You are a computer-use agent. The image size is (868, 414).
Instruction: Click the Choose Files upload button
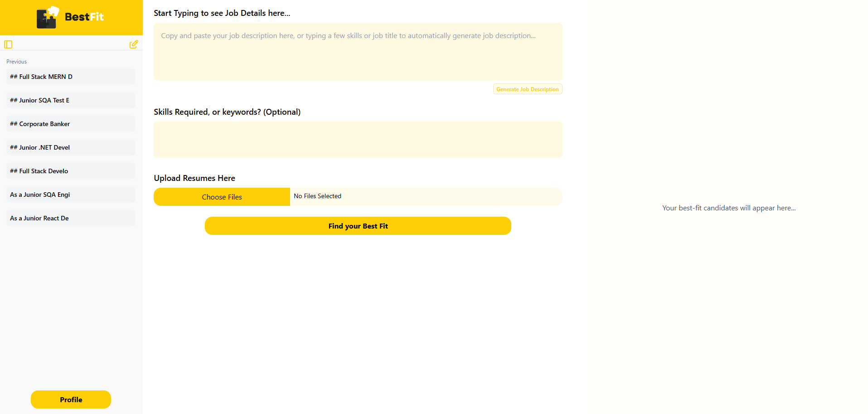[x=222, y=197]
